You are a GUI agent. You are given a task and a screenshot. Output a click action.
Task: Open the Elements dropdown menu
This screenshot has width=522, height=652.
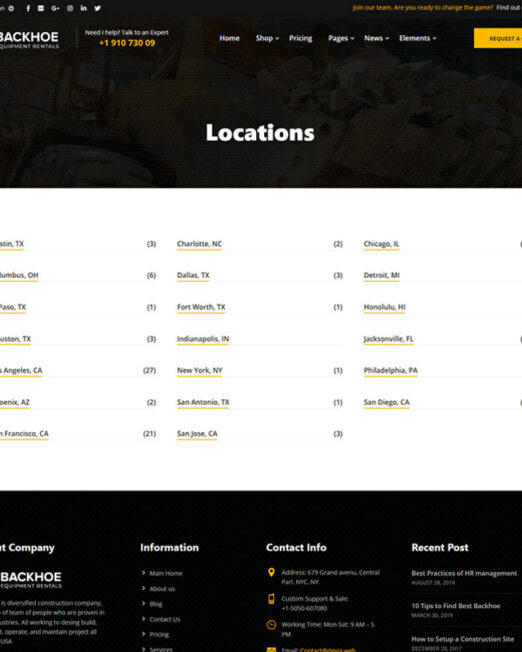[418, 38]
